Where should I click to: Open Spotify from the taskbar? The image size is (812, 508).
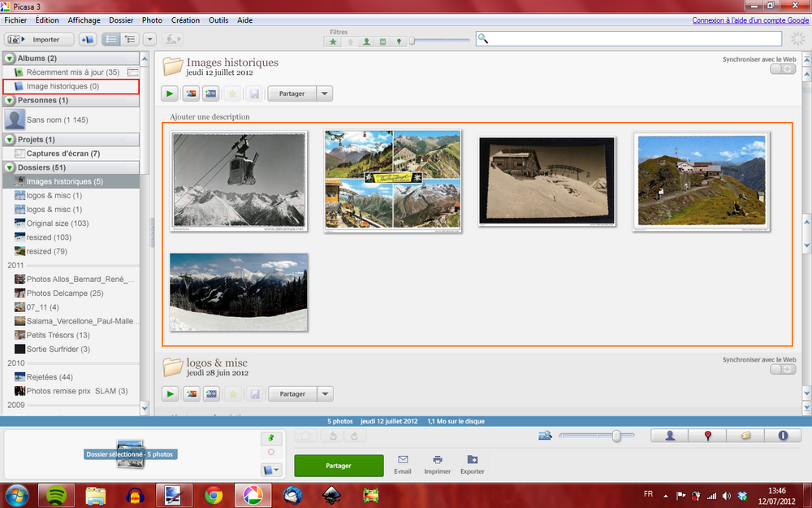[x=57, y=496]
